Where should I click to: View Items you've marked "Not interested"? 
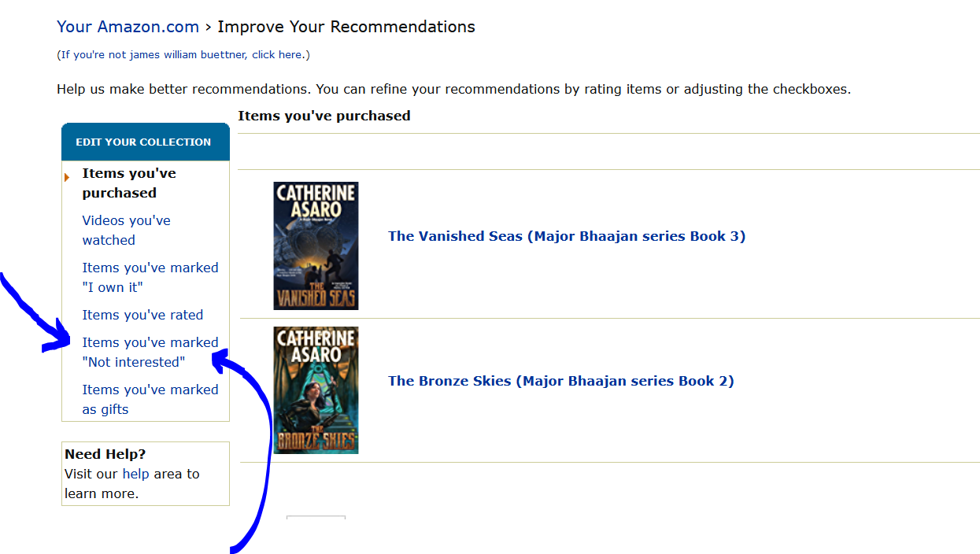coord(150,352)
